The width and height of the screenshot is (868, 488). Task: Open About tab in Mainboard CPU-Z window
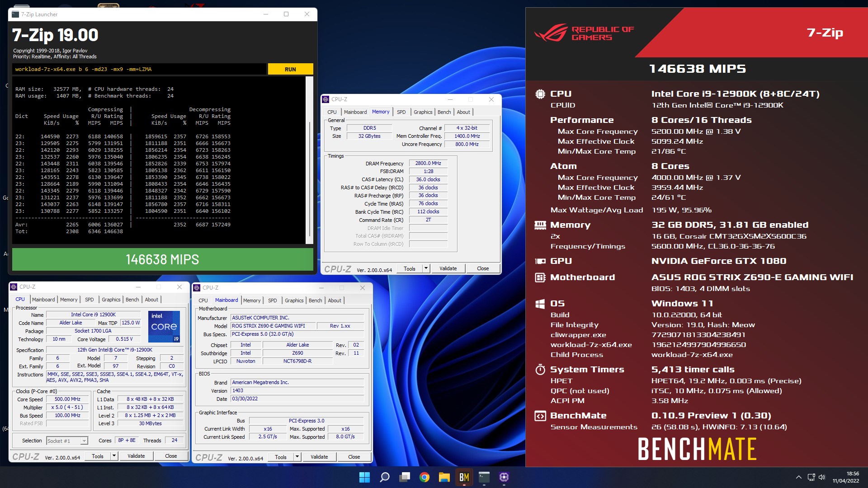tap(335, 300)
